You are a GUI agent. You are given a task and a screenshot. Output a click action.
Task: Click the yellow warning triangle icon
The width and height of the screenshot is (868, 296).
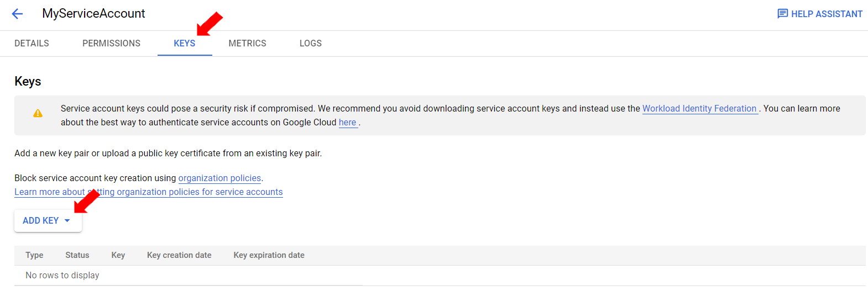pyautogui.click(x=38, y=113)
